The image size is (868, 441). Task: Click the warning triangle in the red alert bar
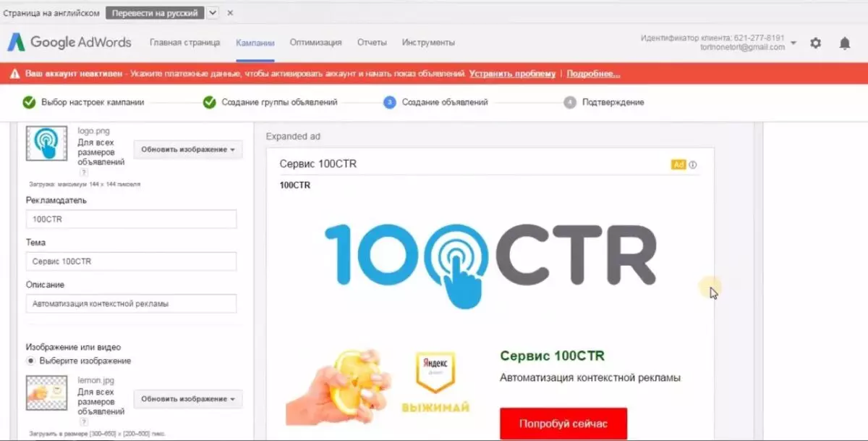(x=13, y=74)
